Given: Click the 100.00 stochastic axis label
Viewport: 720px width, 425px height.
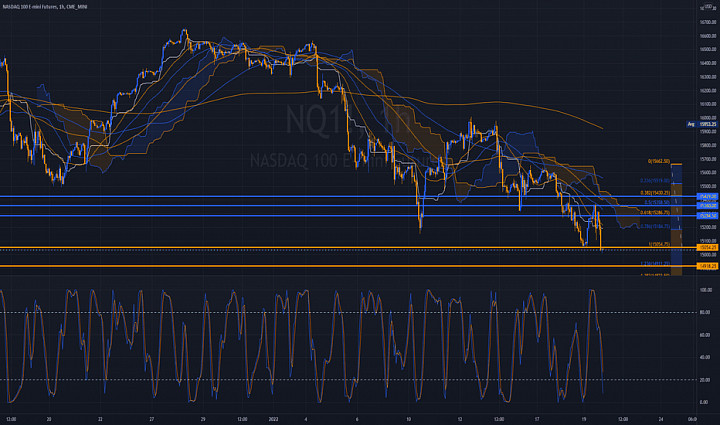Looking at the screenshot, I should [706, 290].
